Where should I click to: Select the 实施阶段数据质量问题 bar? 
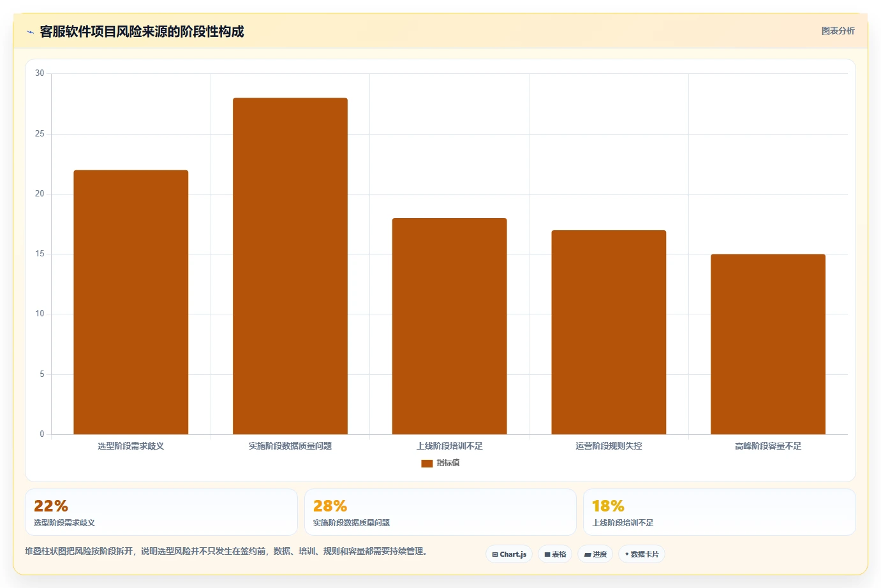click(290, 266)
